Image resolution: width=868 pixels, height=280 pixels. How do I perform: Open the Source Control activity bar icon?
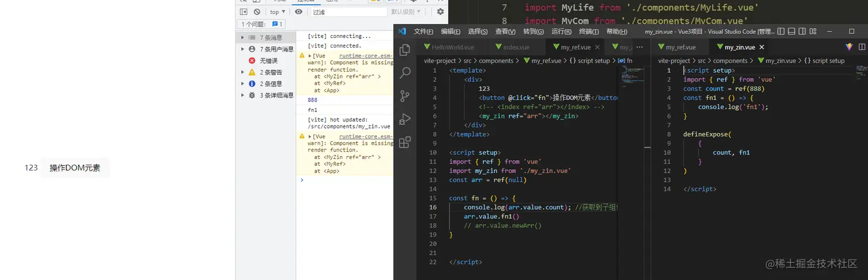405,96
